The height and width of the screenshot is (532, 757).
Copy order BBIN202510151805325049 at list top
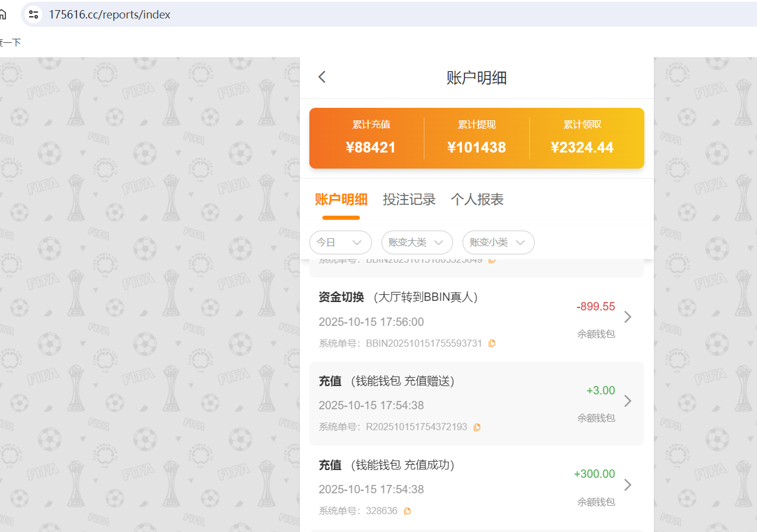pyautogui.click(x=492, y=260)
